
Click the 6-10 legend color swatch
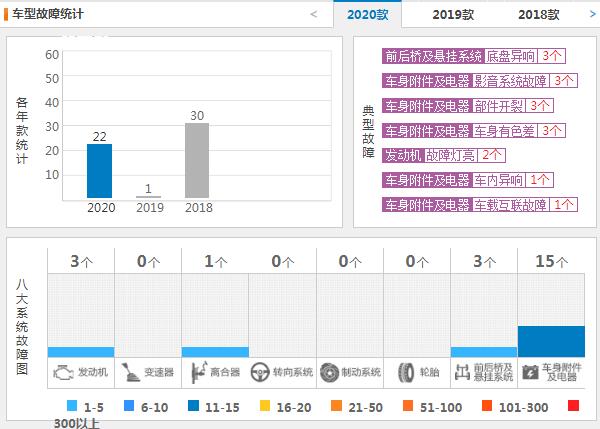coord(129,405)
